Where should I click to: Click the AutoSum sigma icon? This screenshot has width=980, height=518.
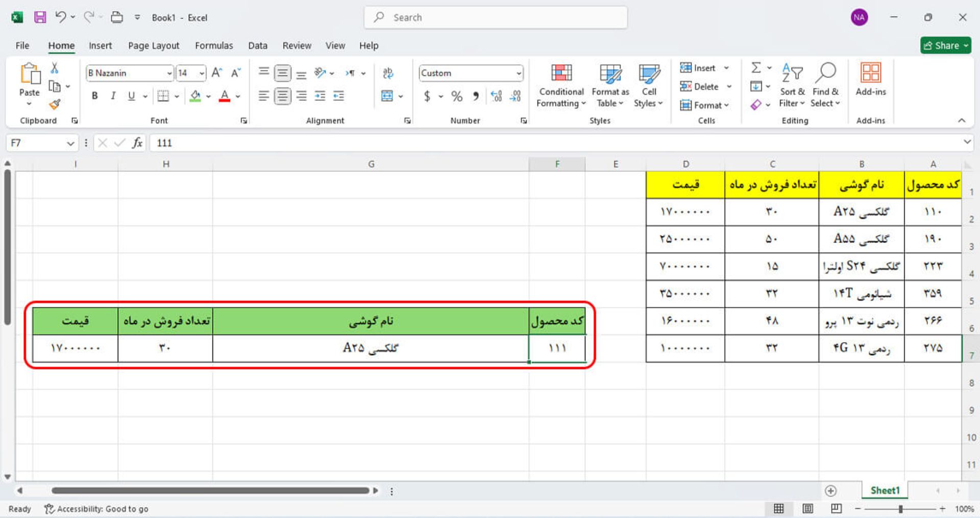click(x=756, y=67)
